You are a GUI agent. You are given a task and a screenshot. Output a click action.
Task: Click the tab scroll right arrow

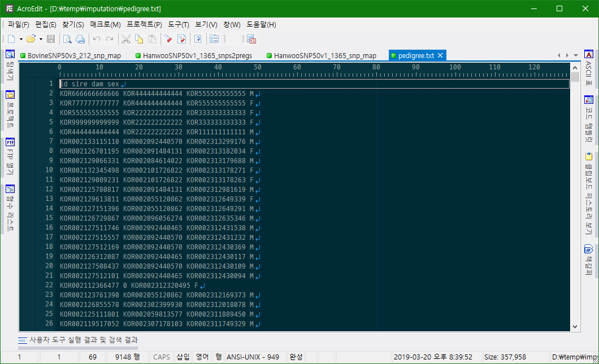(567, 56)
